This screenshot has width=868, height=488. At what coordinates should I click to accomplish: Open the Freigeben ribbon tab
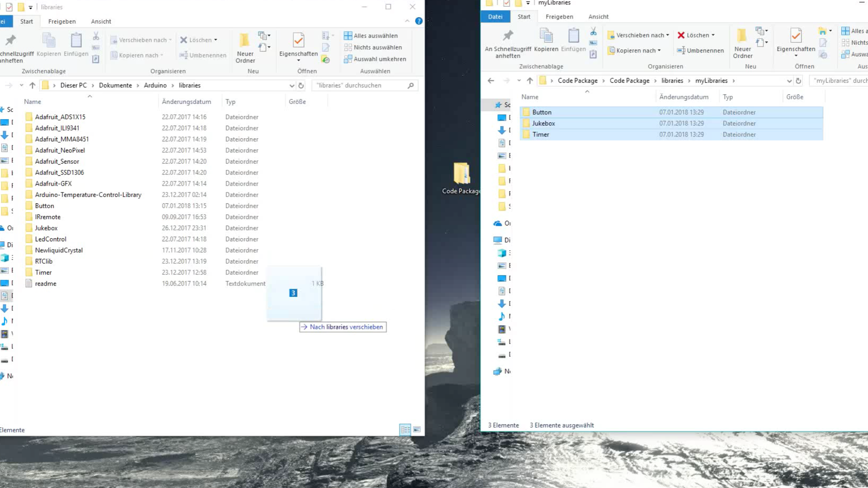559,17
